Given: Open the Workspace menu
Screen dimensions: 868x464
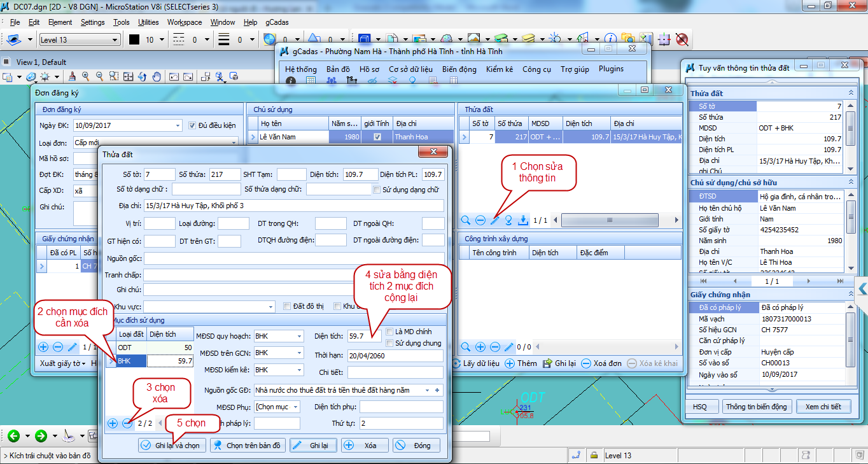Looking at the screenshot, I should [185, 22].
